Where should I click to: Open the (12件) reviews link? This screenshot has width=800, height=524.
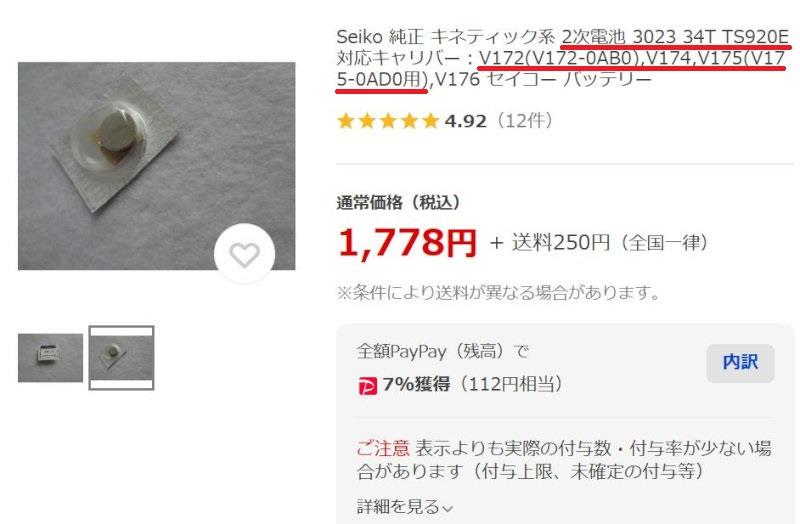pos(525,121)
